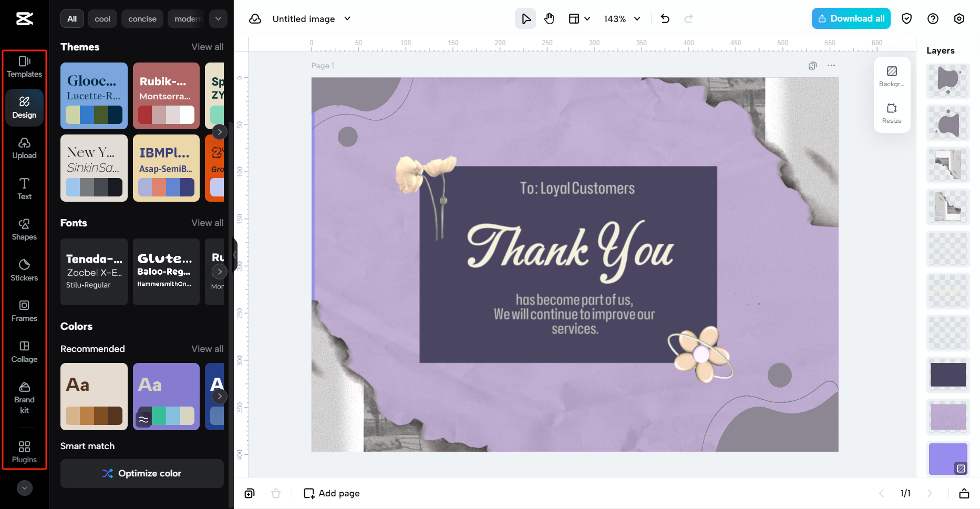Viewport: 980px width, 509px height.
Task: Click View all next to Fonts
Action: coord(208,223)
